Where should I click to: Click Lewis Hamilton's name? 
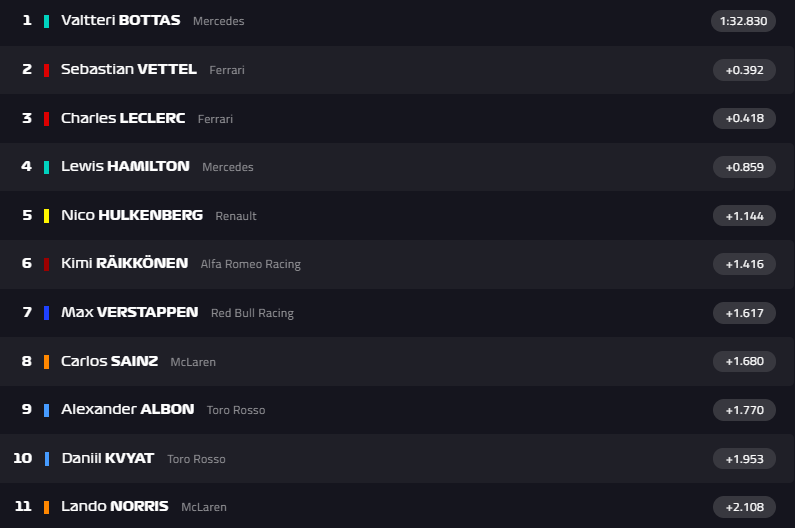[x=125, y=166]
